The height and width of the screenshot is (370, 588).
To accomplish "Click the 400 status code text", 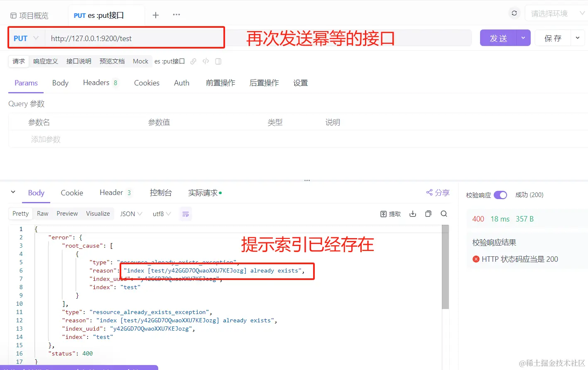I will point(478,219).
